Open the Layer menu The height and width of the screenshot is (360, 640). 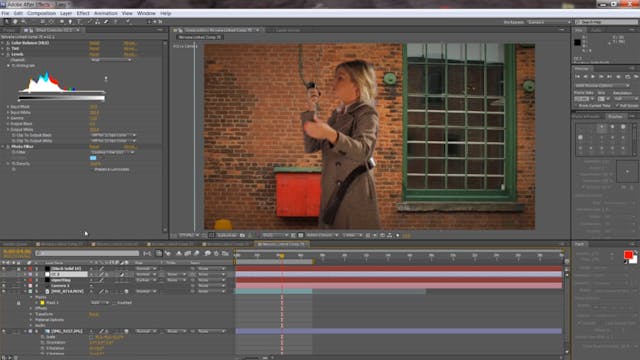point(66,13)
